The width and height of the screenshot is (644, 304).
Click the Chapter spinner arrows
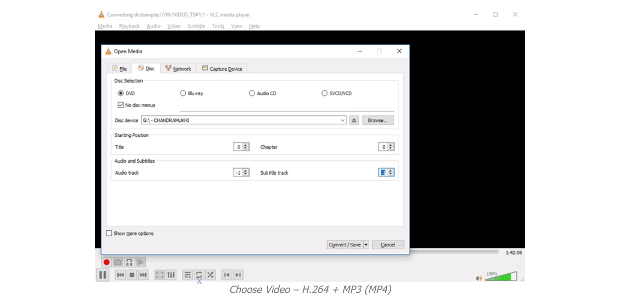(x=391, y=147)
